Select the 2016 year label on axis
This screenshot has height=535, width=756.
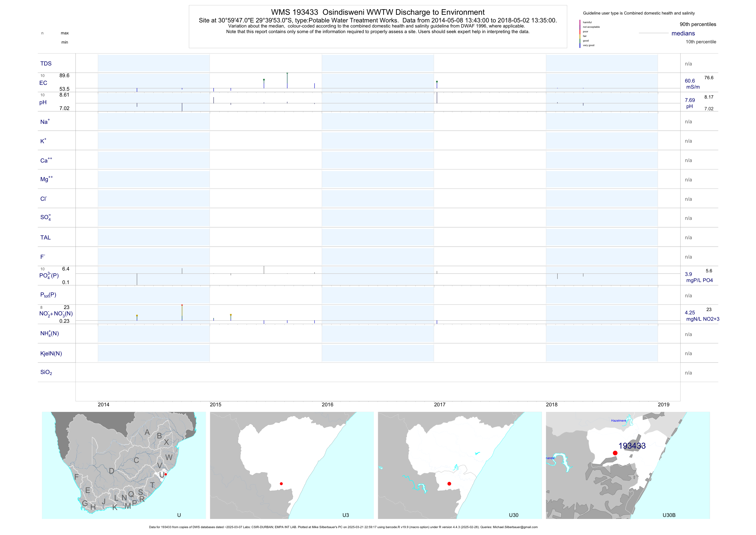327,405
